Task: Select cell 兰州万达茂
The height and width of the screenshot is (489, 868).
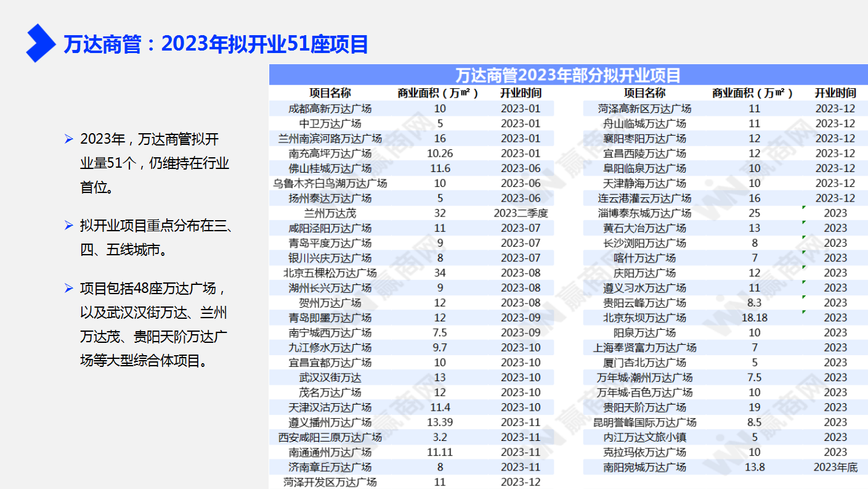Action: click(330, 213)
